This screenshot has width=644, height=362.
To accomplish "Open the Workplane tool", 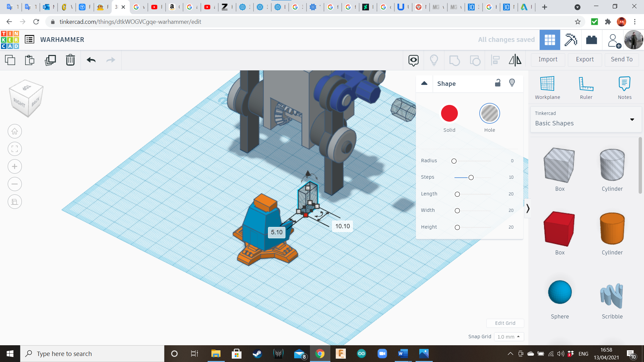I will (x=547, y=88).
